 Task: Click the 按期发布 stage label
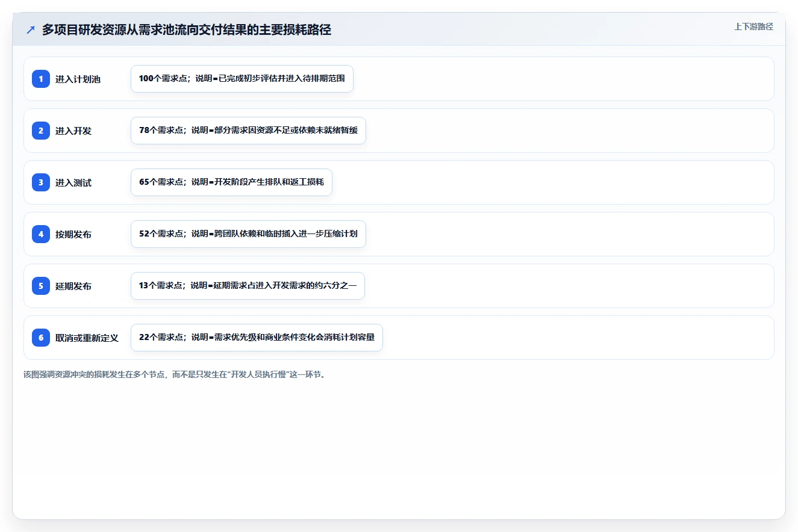coord(73,235)
